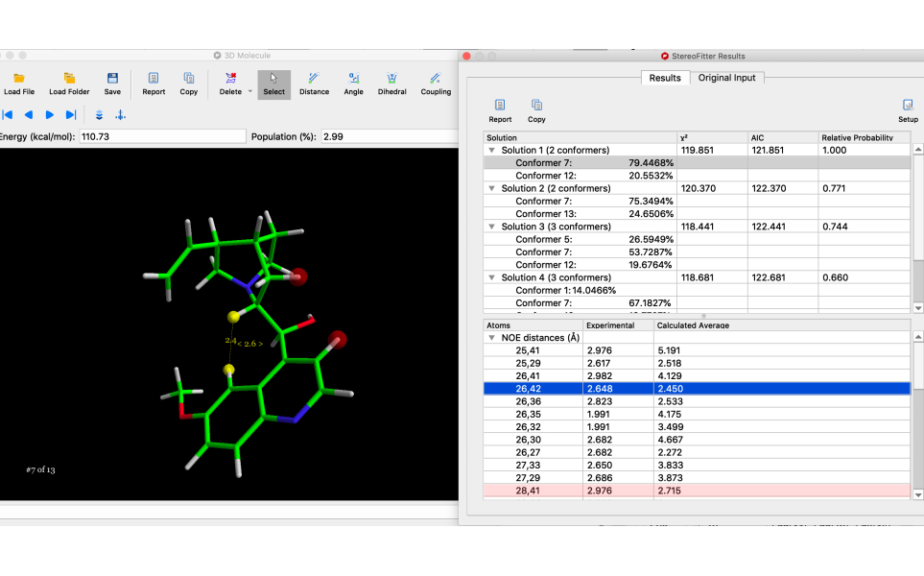Collapse Solution 3 (3 conformers) row

[492, 227]
